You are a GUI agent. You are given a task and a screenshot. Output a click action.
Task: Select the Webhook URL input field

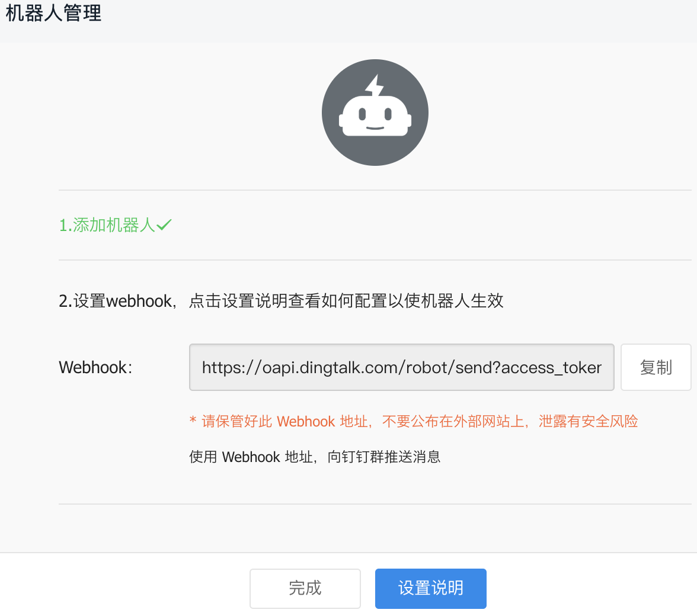[x=401, y=367]
